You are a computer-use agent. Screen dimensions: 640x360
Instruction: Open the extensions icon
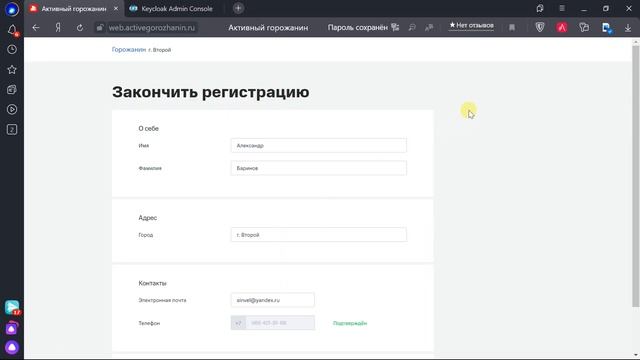point(584,27)
